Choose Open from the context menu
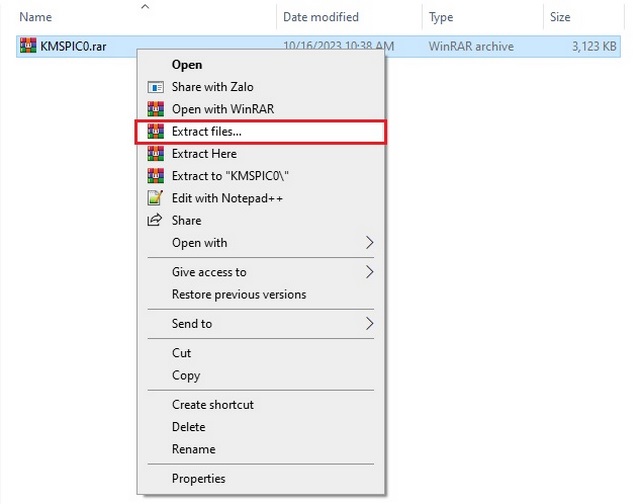This screenshot has width=640, height=504. point(187,65)
